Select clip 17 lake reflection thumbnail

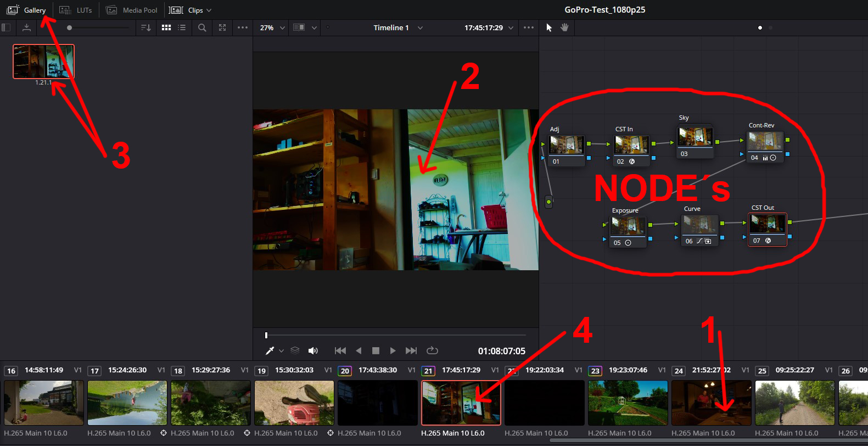[127, 403]
